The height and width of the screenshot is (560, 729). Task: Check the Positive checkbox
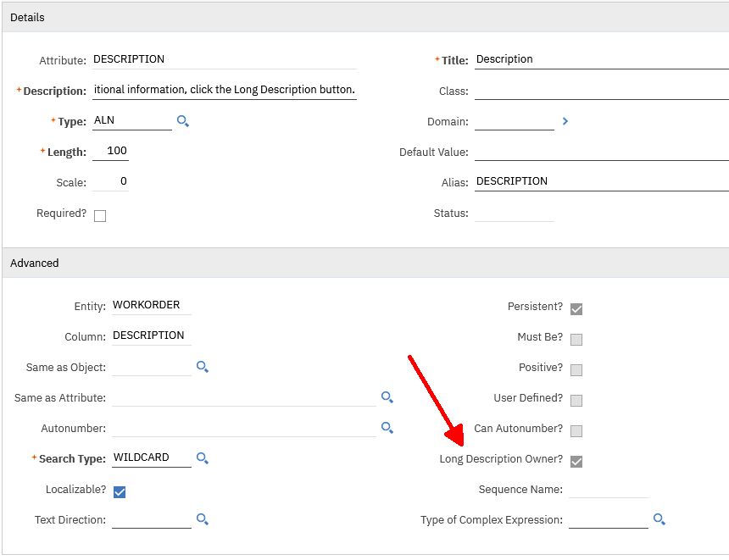click(x=576, y=369)
